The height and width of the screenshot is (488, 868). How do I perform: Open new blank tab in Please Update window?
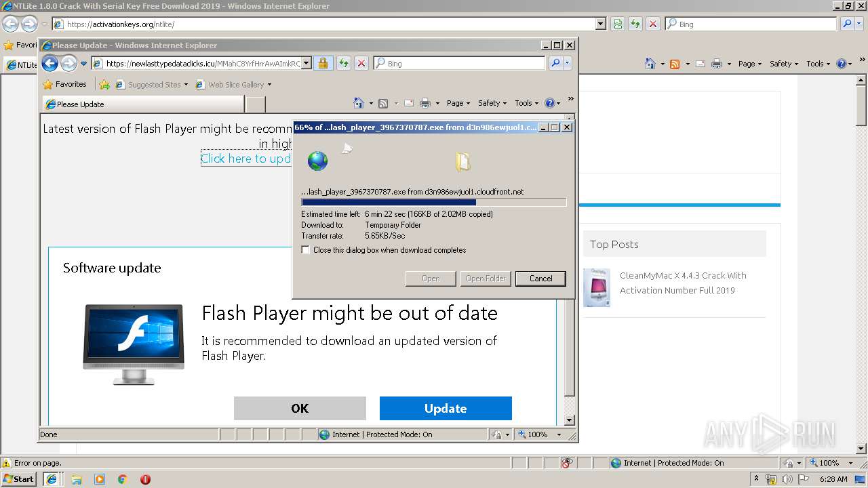tap(255, 104)
